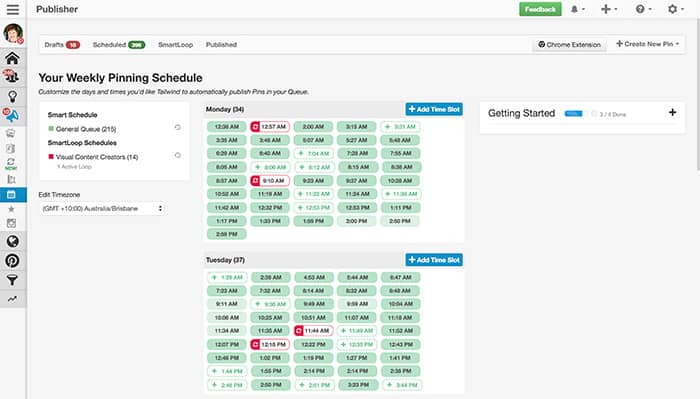
Task: Open the hamburger menu icon
Action: coord(12,9)
